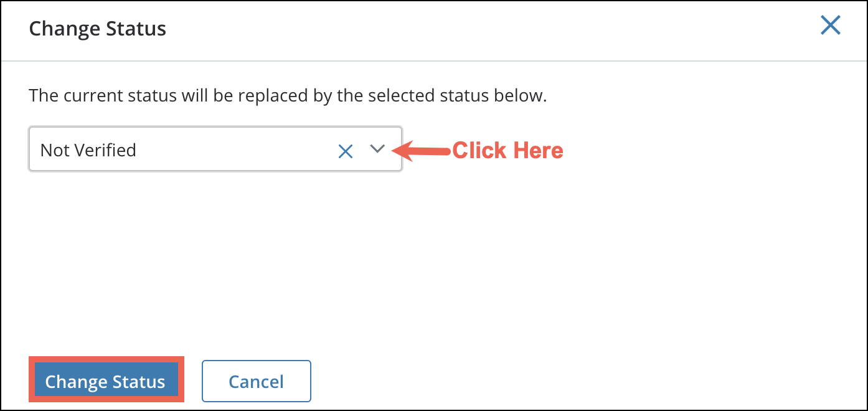Click the Not Verified value text
Screen dimensions: 868x411
(x=88, y=150)
